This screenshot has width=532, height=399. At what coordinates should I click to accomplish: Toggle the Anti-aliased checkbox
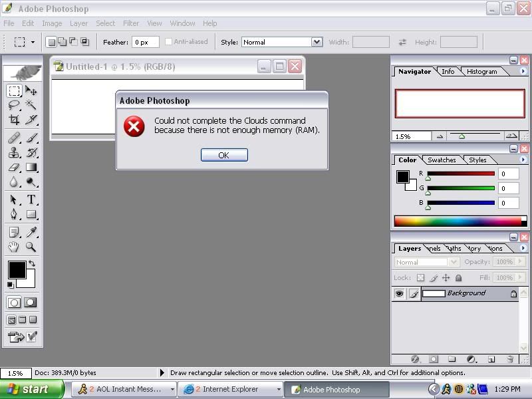[x=168, y=42]
